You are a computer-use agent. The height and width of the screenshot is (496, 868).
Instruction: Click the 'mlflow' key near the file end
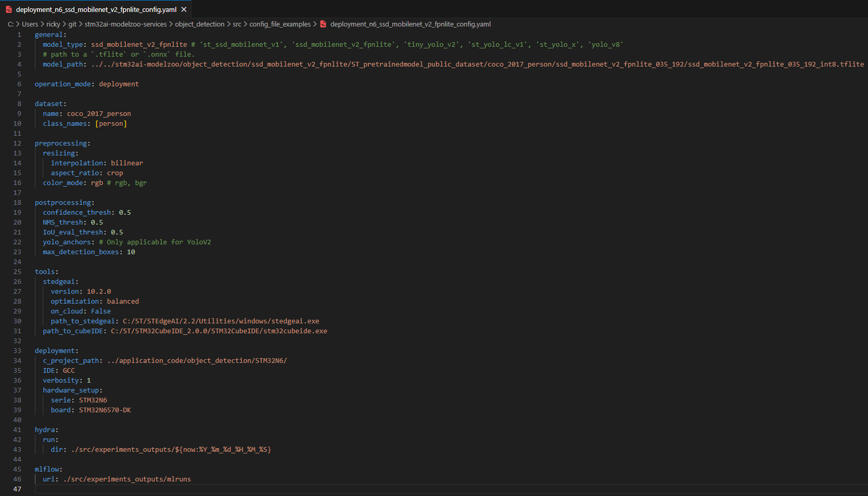pos(47,469)
